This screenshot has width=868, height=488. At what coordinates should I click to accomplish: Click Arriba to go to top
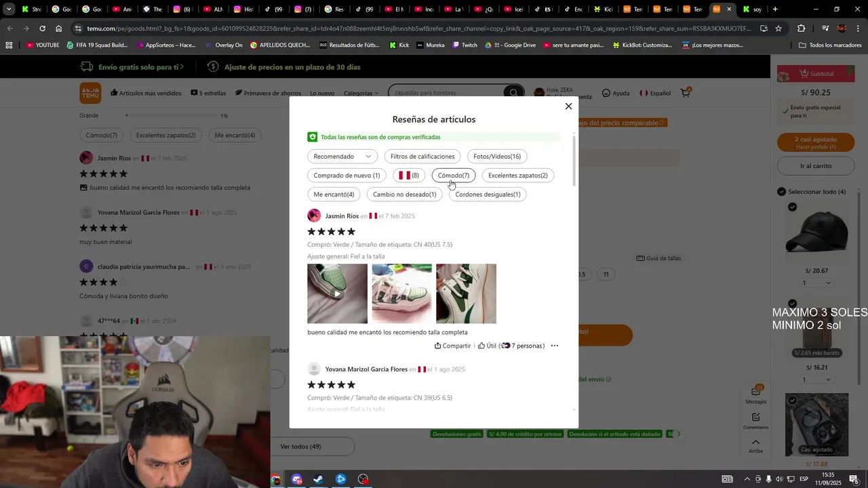pos(756,446)
